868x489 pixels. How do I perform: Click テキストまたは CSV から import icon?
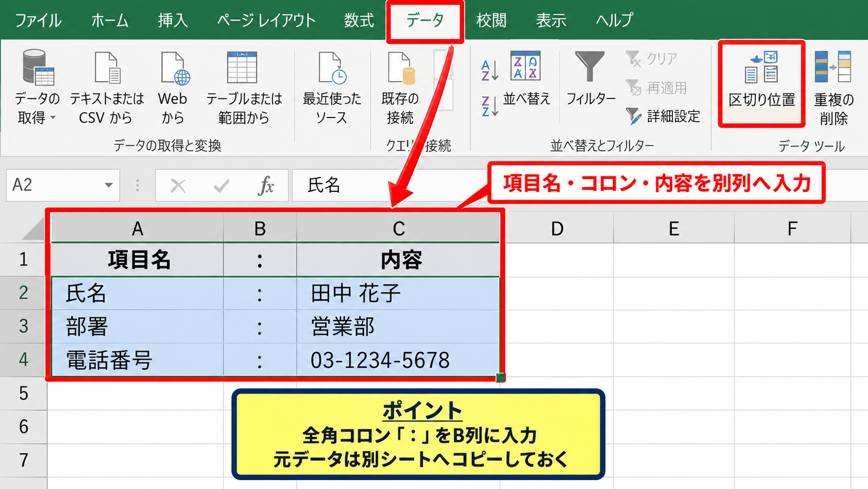107,67
